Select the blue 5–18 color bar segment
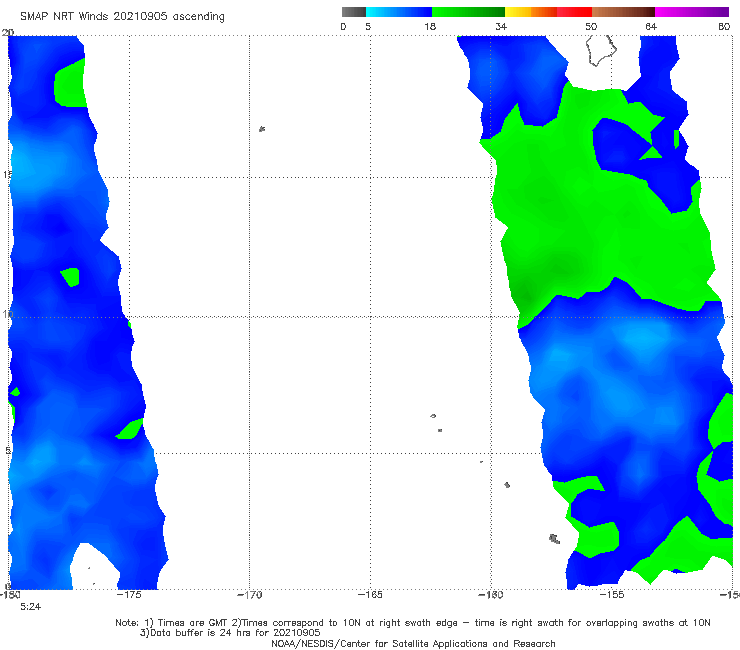Viewport: 740px width, 650px height. [399, 12]
